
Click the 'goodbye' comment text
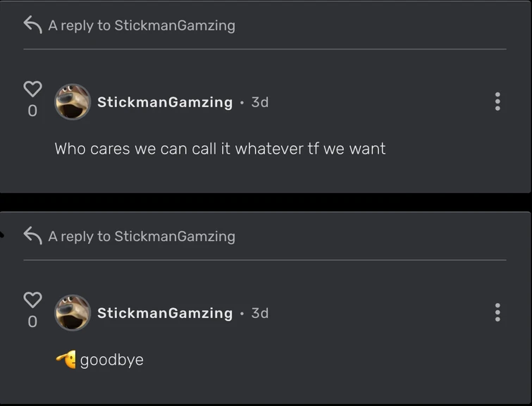111,360
